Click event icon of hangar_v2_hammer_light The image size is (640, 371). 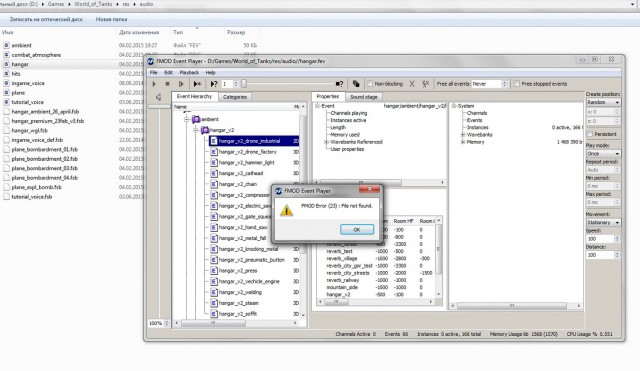213,162
